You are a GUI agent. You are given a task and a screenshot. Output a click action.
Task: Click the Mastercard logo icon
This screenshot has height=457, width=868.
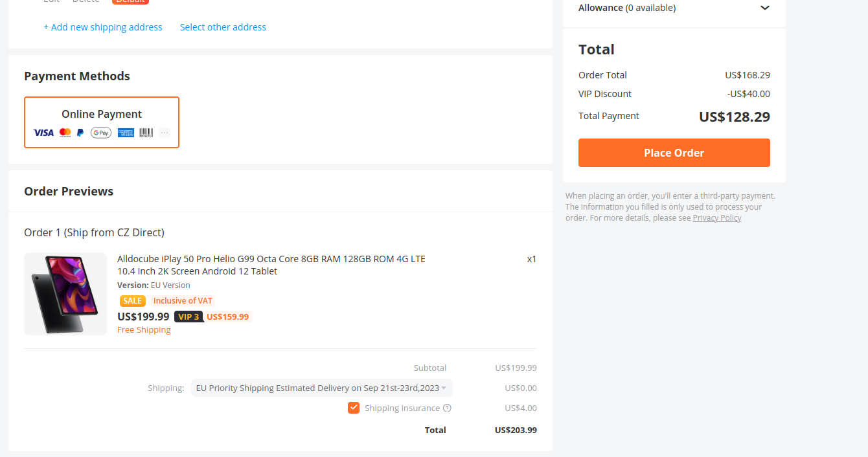tap(65, 133)
